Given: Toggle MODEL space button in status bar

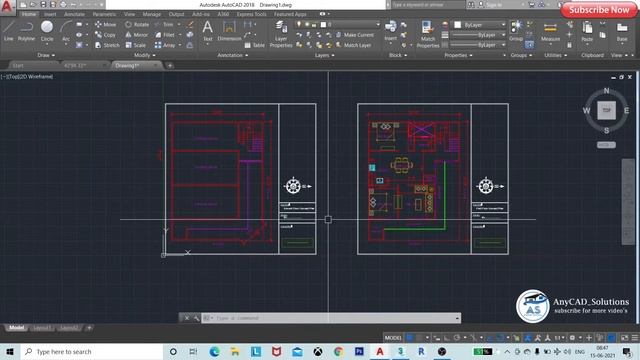Looking at the screenshot, I should [393, 338].
